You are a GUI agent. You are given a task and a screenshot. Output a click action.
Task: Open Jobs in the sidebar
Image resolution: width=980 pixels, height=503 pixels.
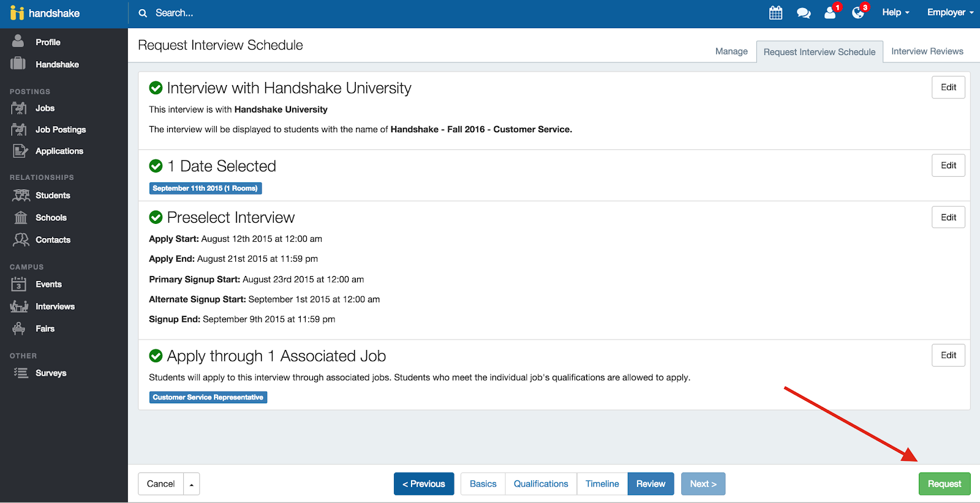coord(45,108)
